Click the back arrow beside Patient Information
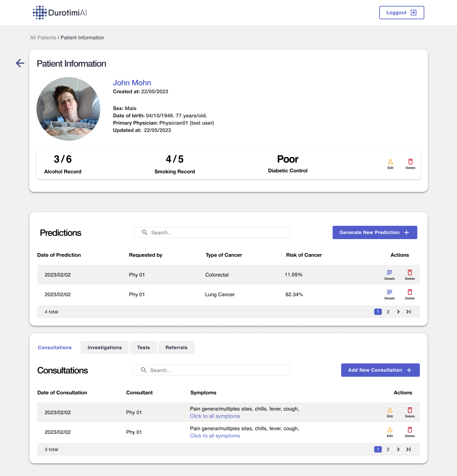457x476 pixels. point(20,63)
